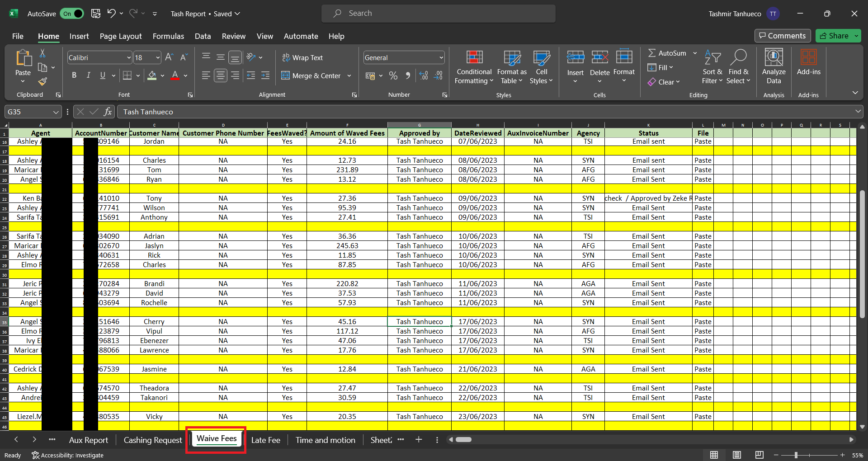
Task: Switch to the Late Fee sheet tab
Action: pos(266,440)
